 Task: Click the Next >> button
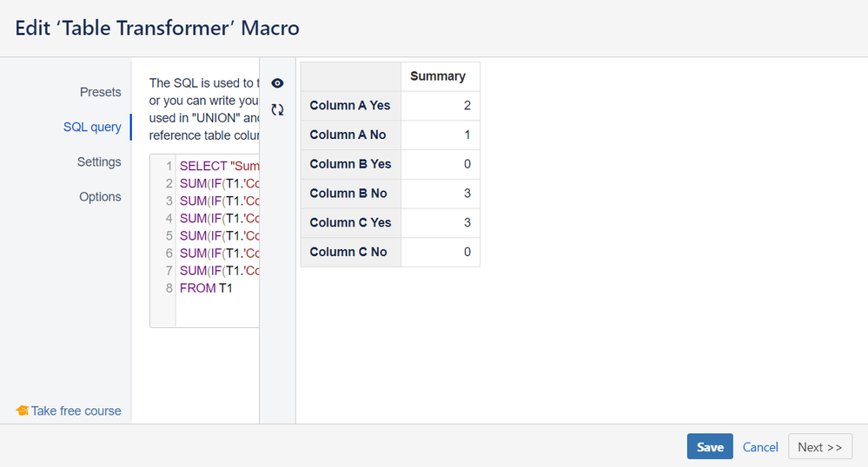tap(819, 447)
